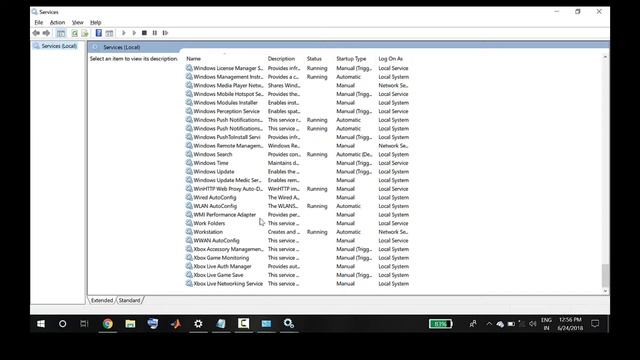This screenshot has width=640, height=360.
Task: Click the services list scroll-up arrow
Action: 605,57
